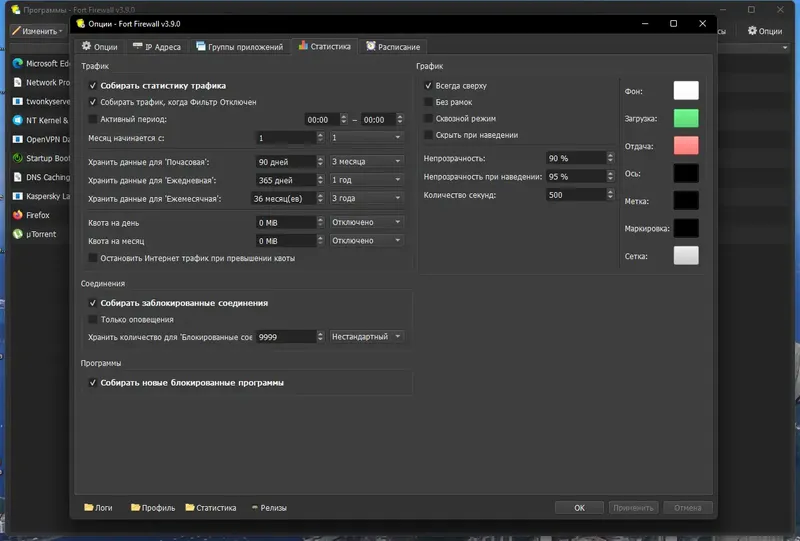The image size is (800, 541).
Task: Click the Отмена button
Action: tap(687, 508)
